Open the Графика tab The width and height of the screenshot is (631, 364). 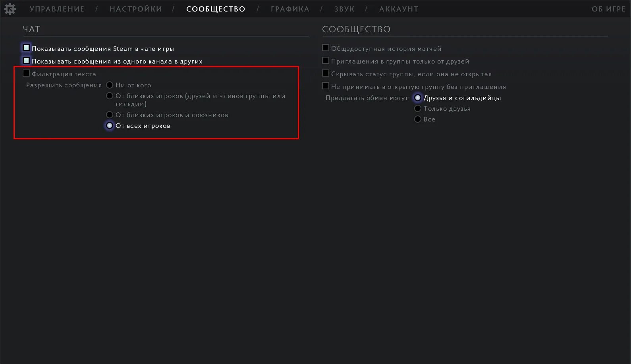click(x=290, y=9)
